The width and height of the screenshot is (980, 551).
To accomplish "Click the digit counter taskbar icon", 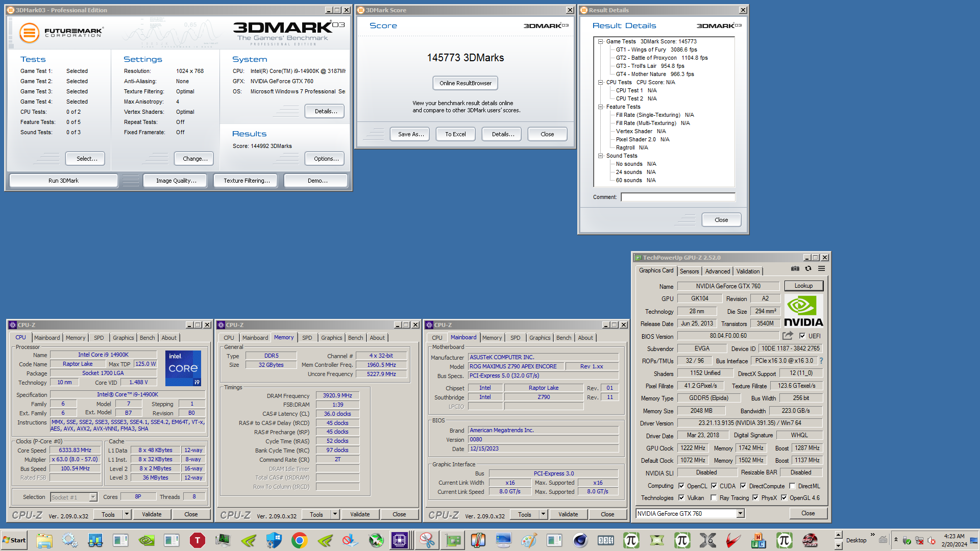I will coord(606,540).
